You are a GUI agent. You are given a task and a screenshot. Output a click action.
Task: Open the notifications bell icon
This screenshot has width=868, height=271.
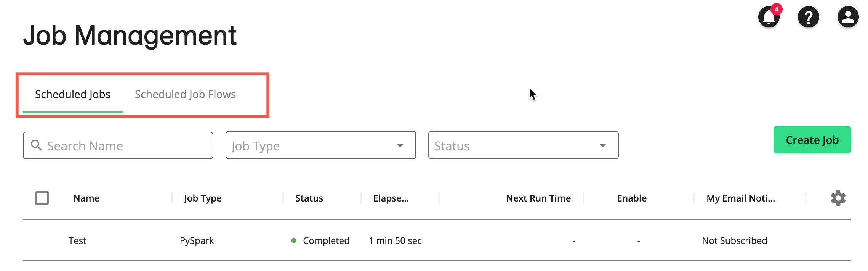coord(768,18)
